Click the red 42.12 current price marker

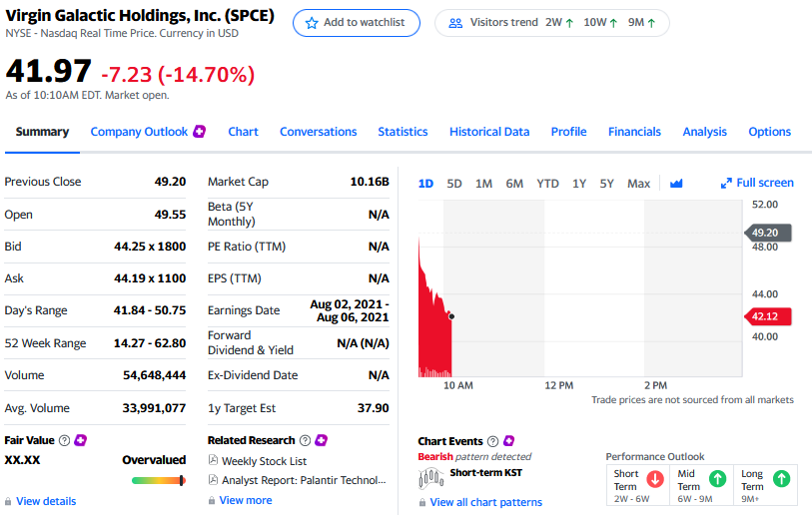(767, 316)
